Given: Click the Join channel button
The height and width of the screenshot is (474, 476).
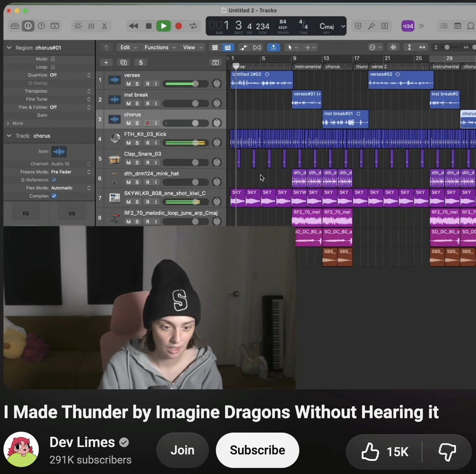Looking at the screenshot, I should 183,450.
